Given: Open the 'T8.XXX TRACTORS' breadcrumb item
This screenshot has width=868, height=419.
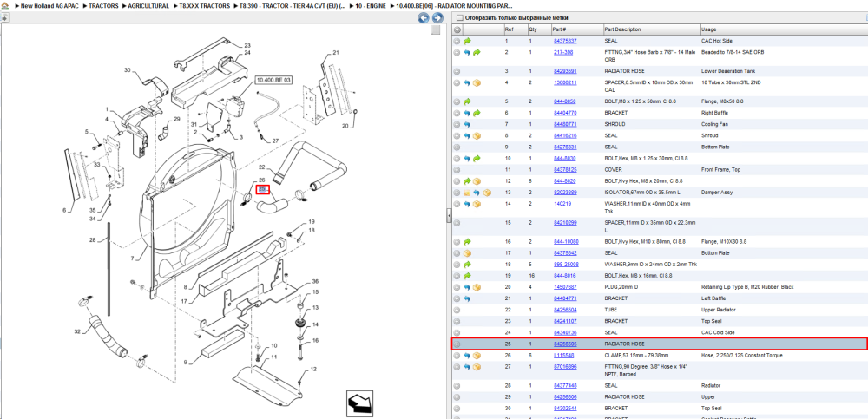Looking at the screenshot, I should coord(204,5).
